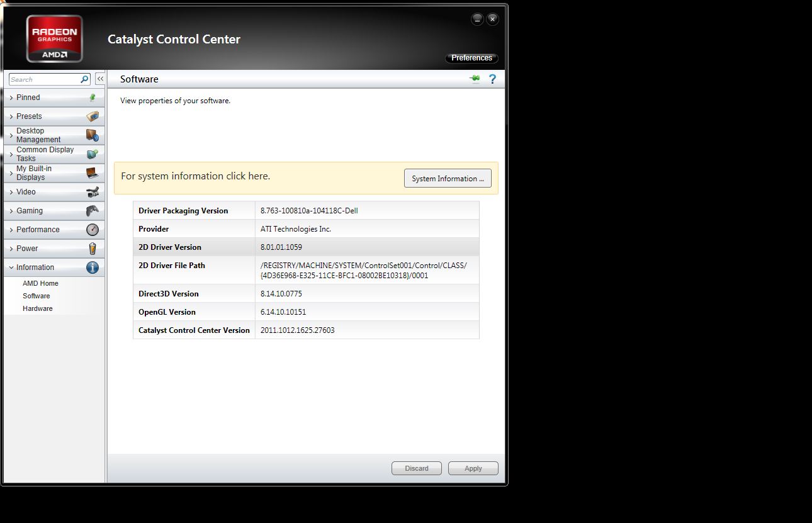
Task: Click the 2D Driver File Path registry value
Action: [364, 270]
